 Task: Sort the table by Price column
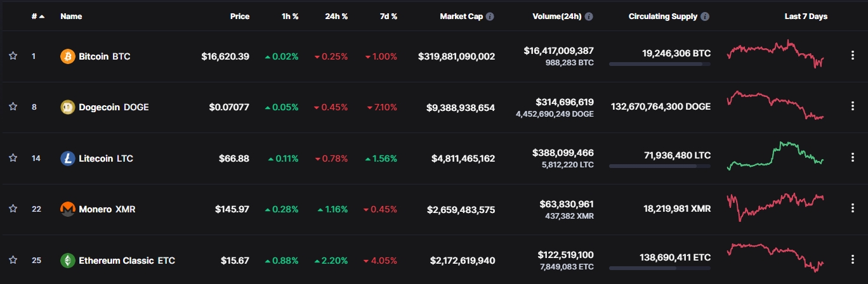pos(239,16)
